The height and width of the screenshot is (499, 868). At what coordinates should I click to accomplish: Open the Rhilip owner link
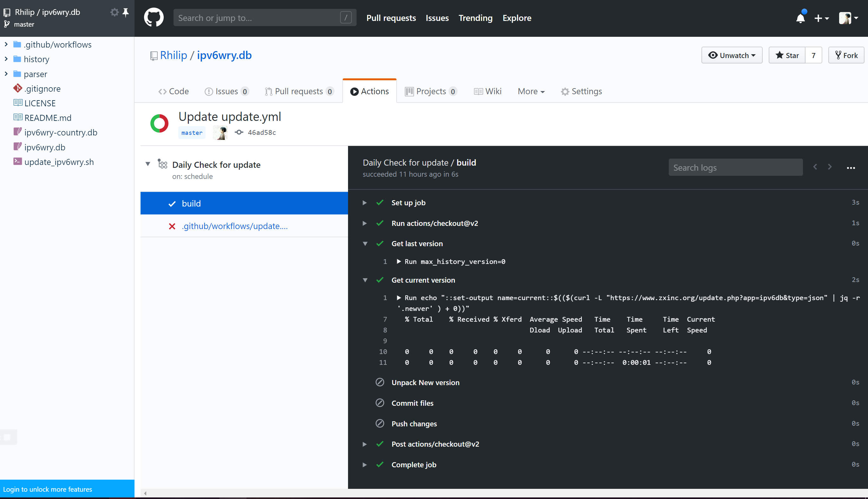click(174, 55)
